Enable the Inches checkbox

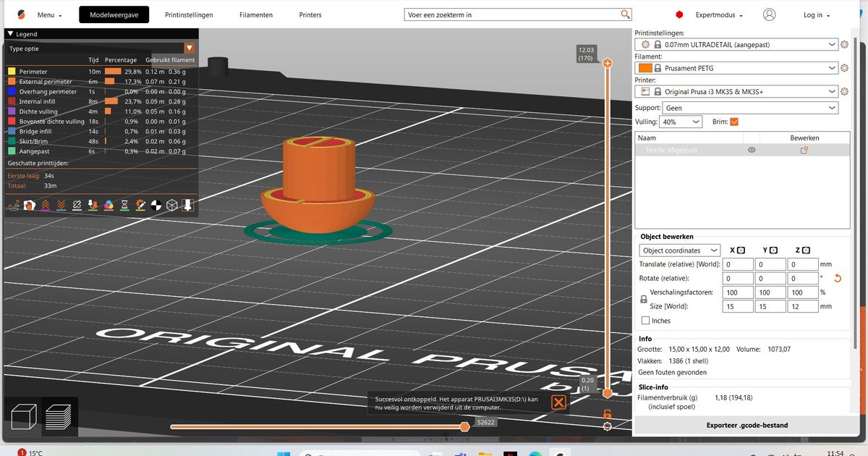[644, 321]
